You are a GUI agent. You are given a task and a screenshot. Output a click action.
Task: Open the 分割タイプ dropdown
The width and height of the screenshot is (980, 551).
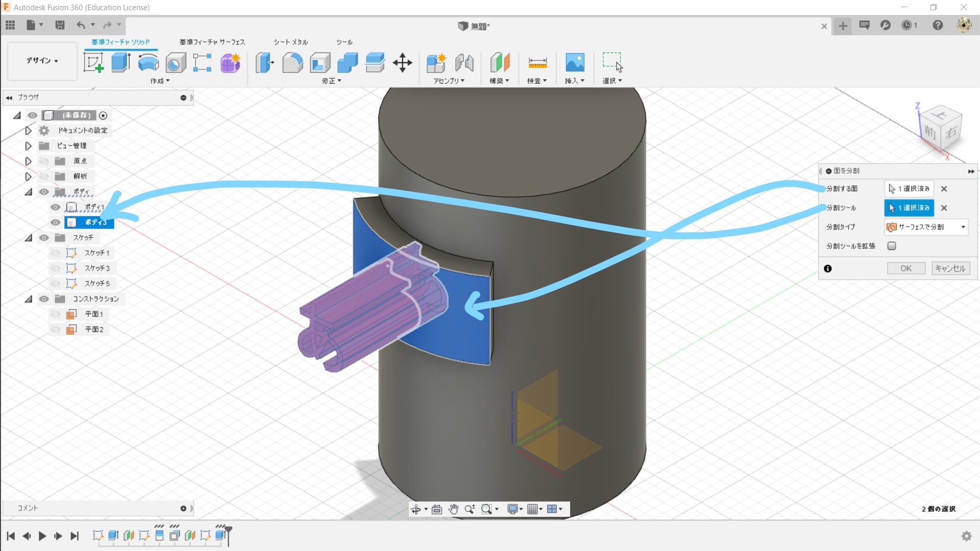coord(926,227)
